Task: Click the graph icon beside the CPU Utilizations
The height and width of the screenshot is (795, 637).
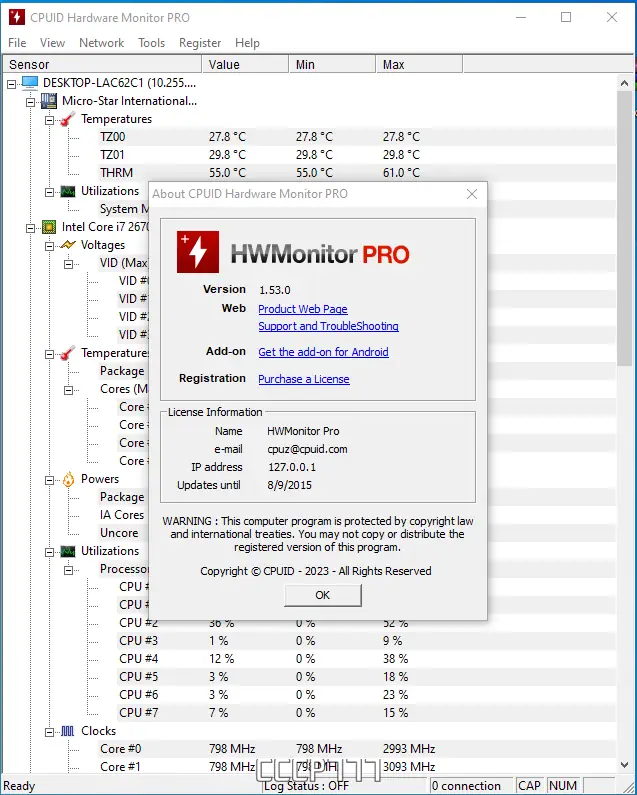Action: [x=67, y=551]
